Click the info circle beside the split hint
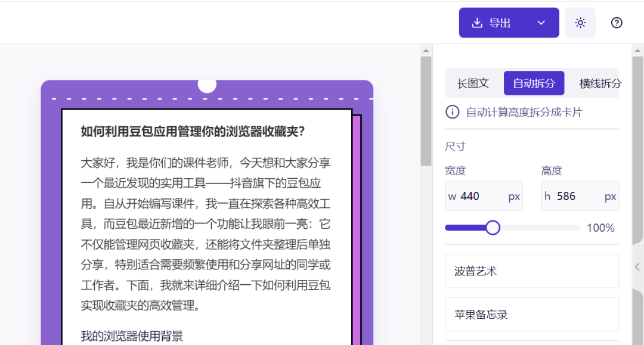Viewport: 644px width, 345px height. click(452, 112)
